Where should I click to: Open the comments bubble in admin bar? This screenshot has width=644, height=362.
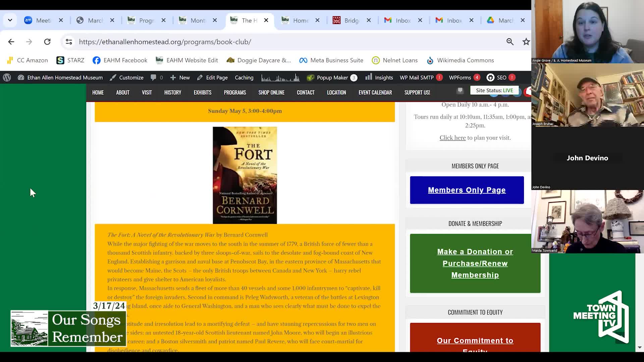(157, 77)
